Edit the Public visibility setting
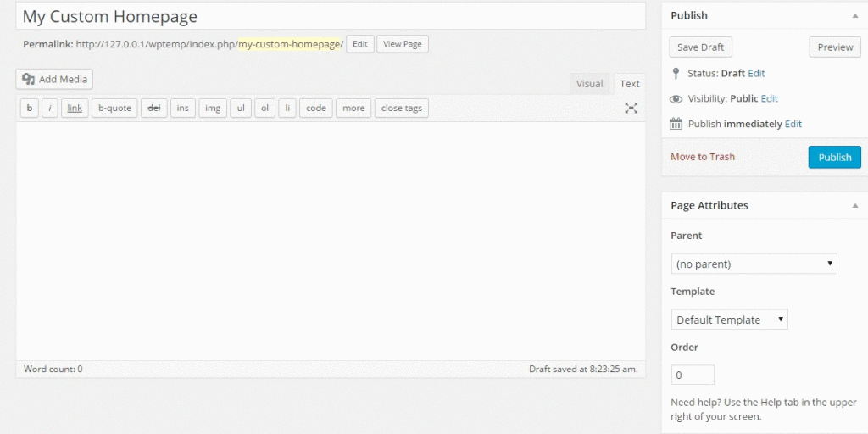Screen dimensions: 868x434 click(x=770, y=98)
